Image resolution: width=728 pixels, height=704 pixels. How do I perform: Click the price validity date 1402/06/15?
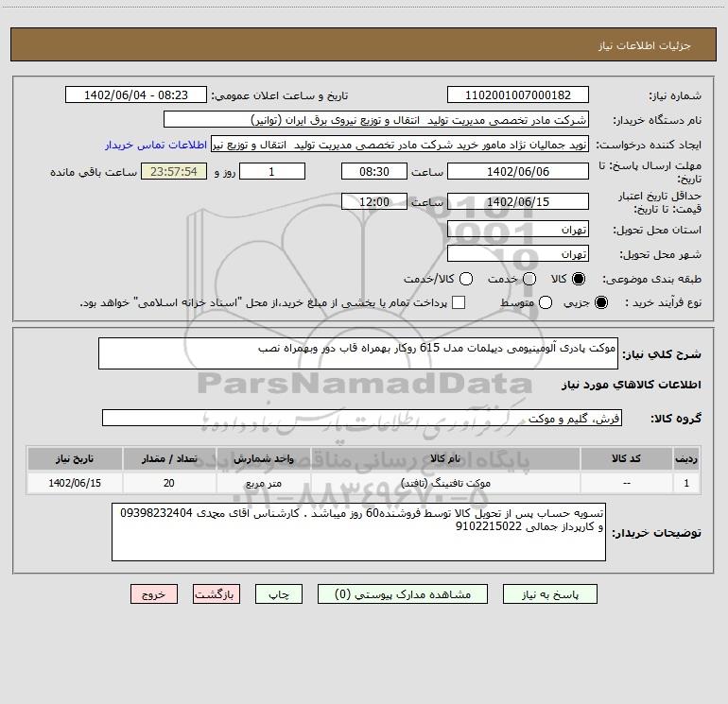pos(518,201)
